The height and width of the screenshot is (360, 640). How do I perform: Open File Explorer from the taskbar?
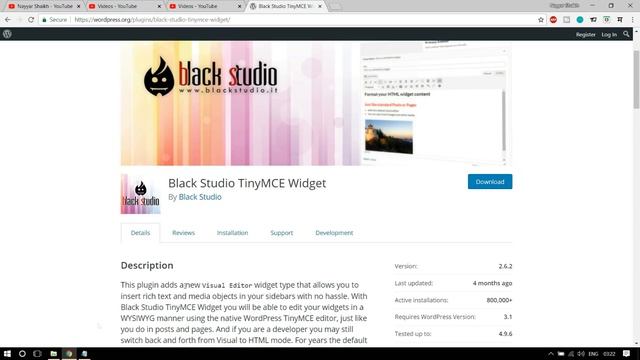pos(53,353)
